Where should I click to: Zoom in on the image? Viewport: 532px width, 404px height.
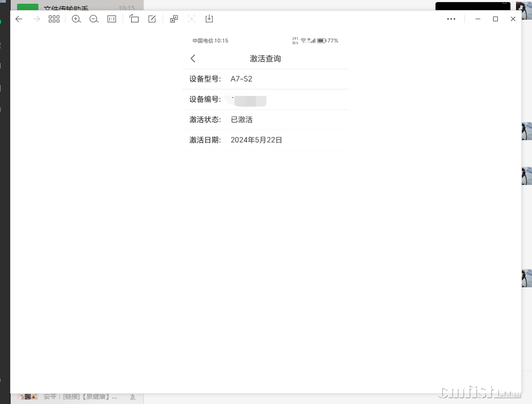[76, 19]
